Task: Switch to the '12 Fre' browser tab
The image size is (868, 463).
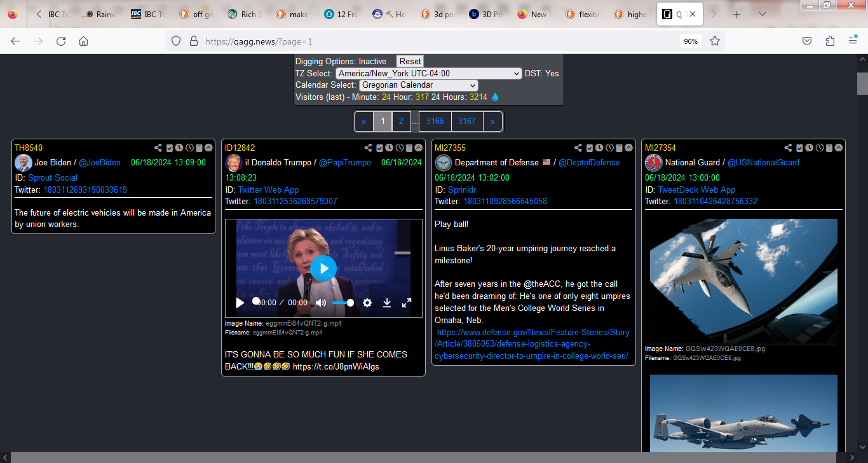Action: coord(341,14)
